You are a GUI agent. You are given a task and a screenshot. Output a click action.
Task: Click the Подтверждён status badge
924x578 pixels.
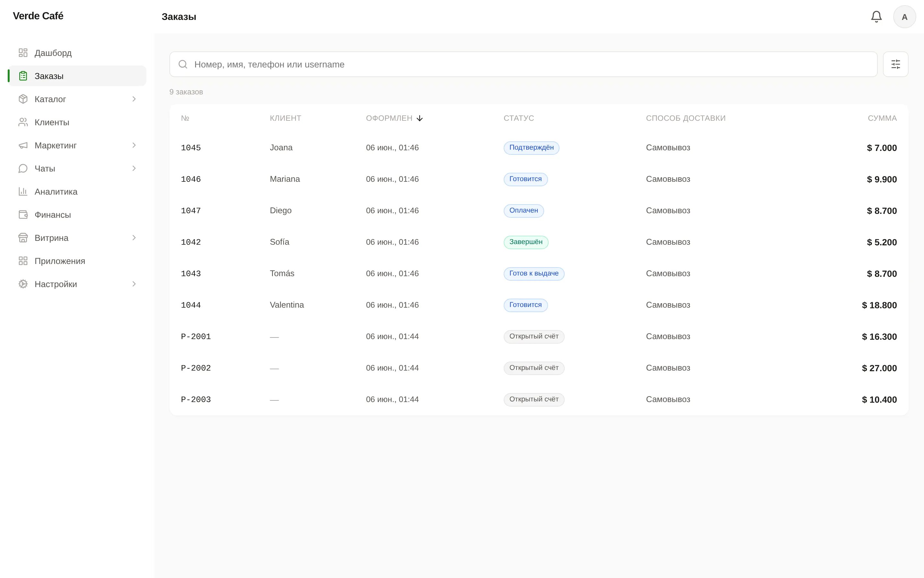point(532,148)
